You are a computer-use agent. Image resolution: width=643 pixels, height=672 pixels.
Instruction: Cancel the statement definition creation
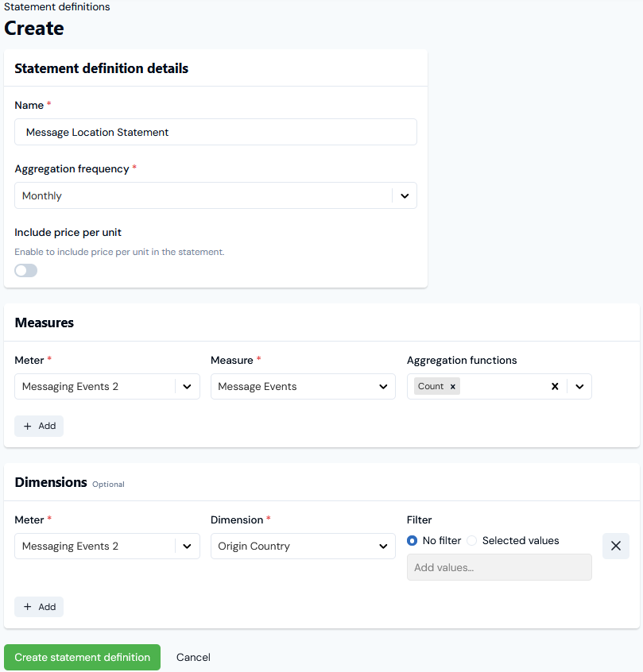(x=193, y=658)
